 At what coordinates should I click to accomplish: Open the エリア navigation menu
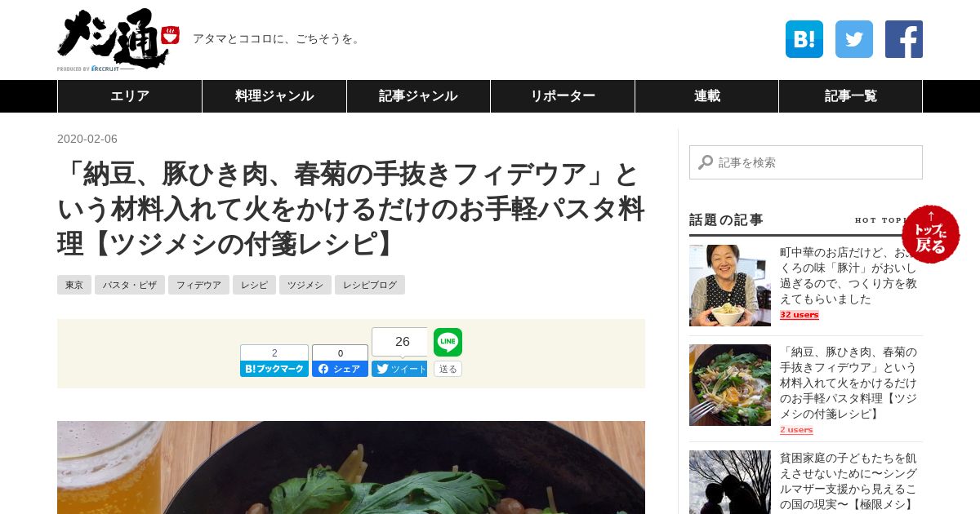[130, 96]
